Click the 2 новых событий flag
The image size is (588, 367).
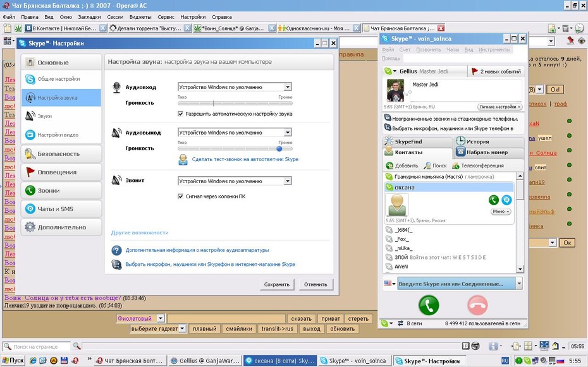coord(475,71)
